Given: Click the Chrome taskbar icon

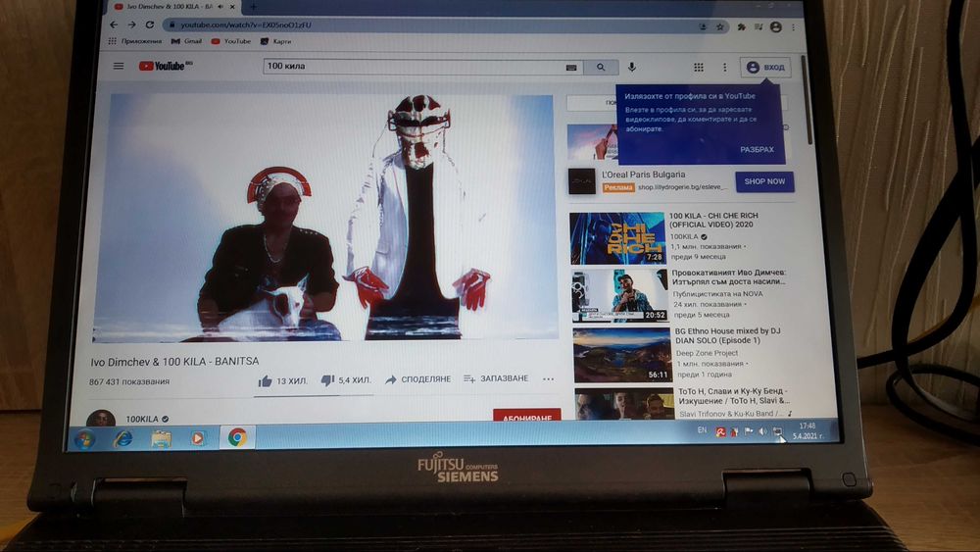Looking at the screenshot, I should pyautogui.click(x=237, y=437).
